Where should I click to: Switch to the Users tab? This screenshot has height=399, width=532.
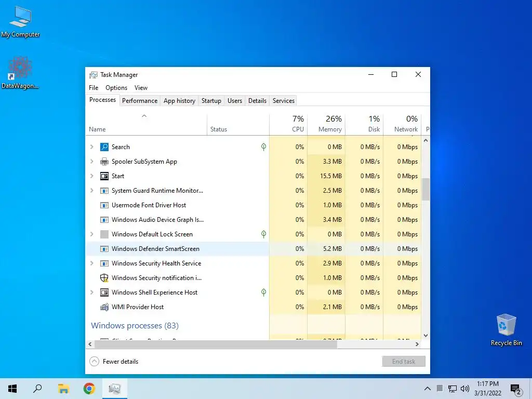[x=235, y=101]
